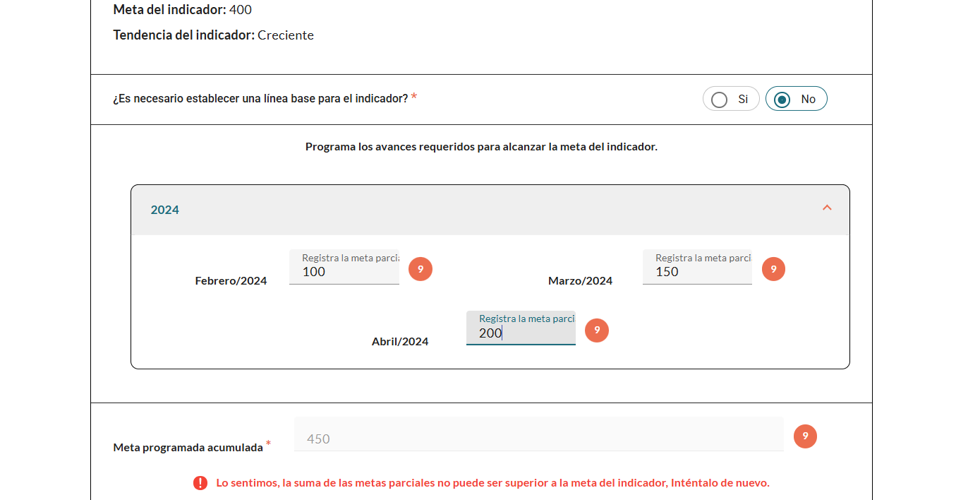Click the orange "9" badge next to Marzo/2024
980x500 pixels.
pos(773,268)
